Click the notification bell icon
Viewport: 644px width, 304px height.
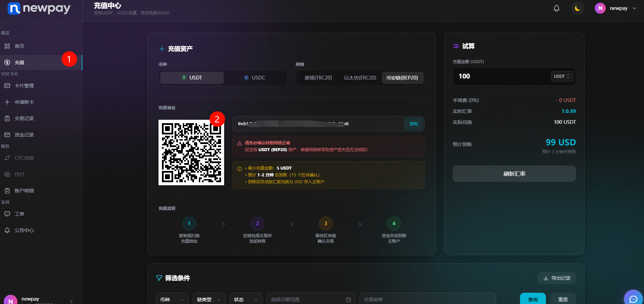(556, 8)
